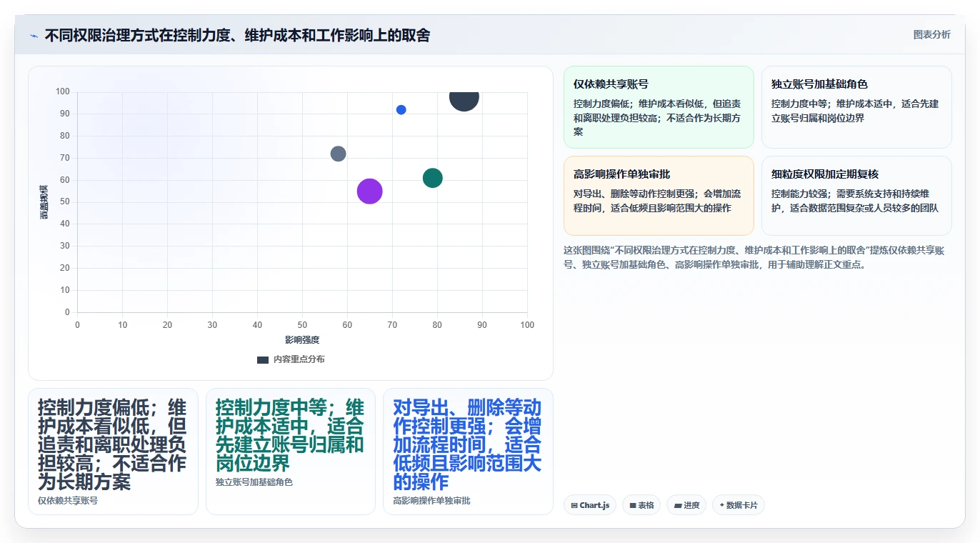Click the lightning icon beside the page title

click(x=34, y=35)
